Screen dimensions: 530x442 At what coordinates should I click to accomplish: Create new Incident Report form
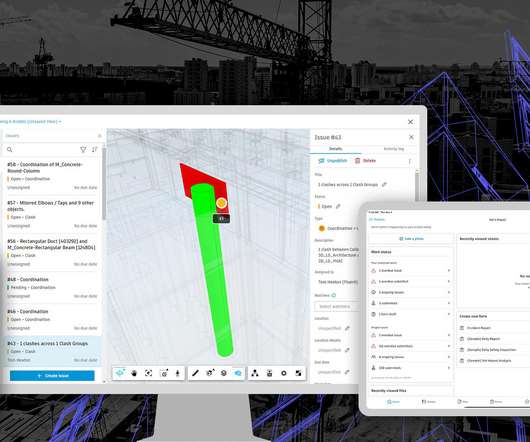pyautogui.click(x=493, y=328)
